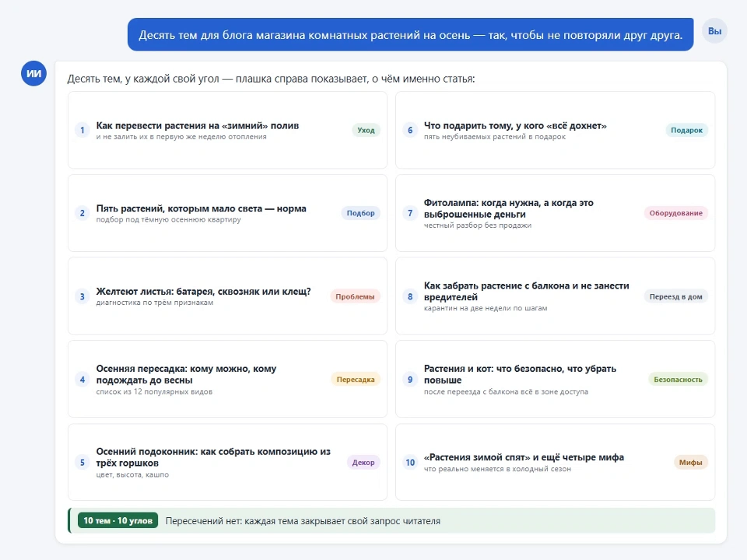Click number badge 6 on the gift card

click(410, 130)
